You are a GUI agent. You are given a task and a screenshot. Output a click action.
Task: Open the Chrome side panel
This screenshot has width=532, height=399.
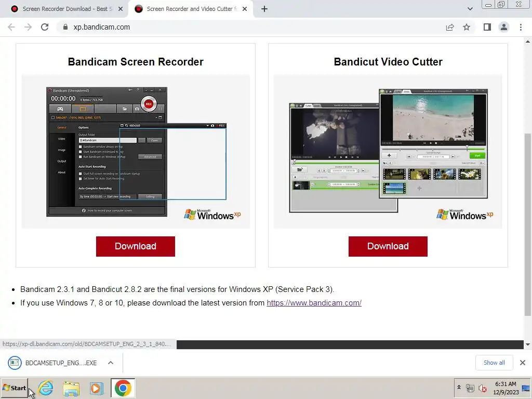tap(487, 27)
